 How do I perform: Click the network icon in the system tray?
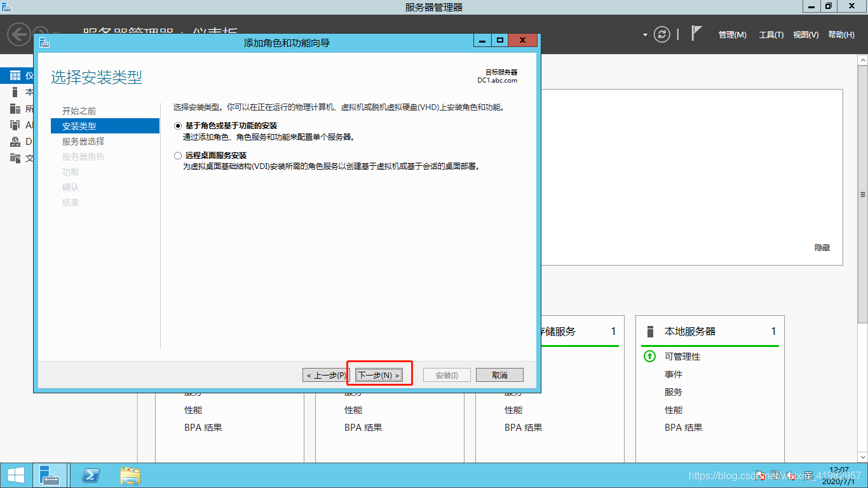click(775, 475)
